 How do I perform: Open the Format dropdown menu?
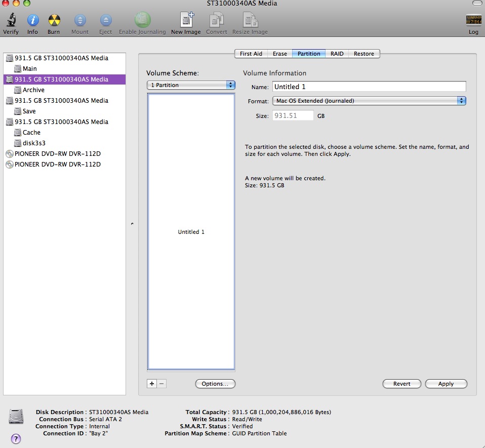click(x=369, y=101)
